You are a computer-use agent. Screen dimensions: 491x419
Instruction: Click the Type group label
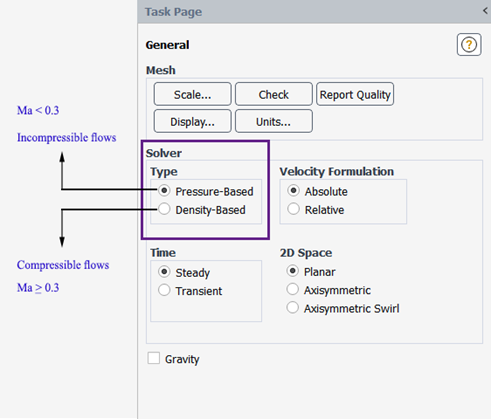[164, 172]
